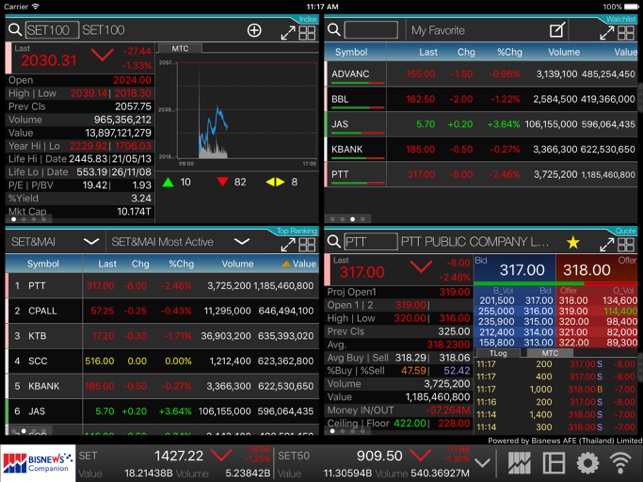643x482 pixels.
Task: Select rank 5 KBANK in Top Ranking
Action: pyautogui.click(x=162, y=386)
